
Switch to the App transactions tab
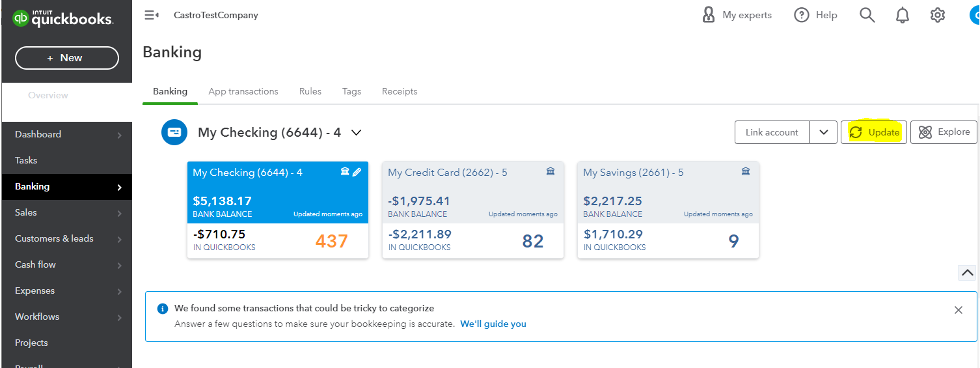[x=243, y=91]
